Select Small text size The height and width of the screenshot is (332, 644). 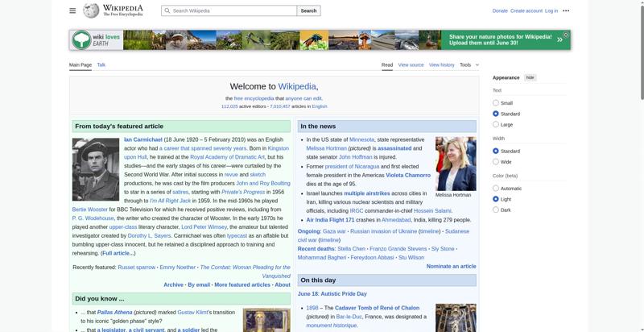click(x=496, y=102)
